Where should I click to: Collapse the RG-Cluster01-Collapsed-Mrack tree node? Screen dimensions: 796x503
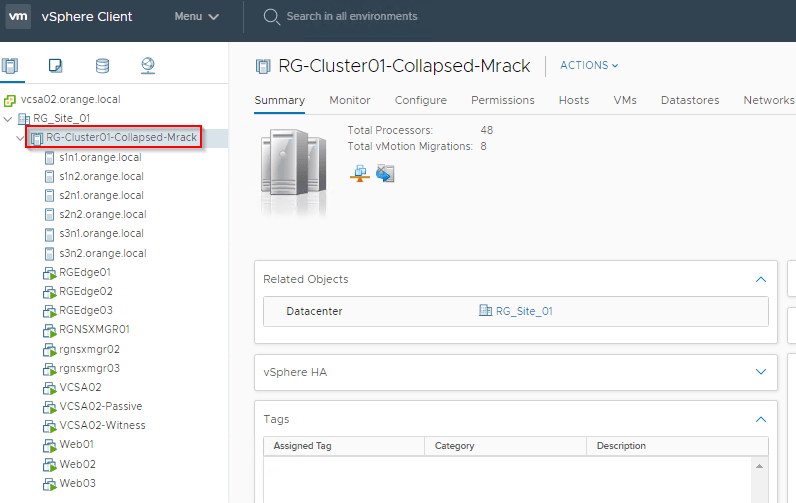click(20, 138)
